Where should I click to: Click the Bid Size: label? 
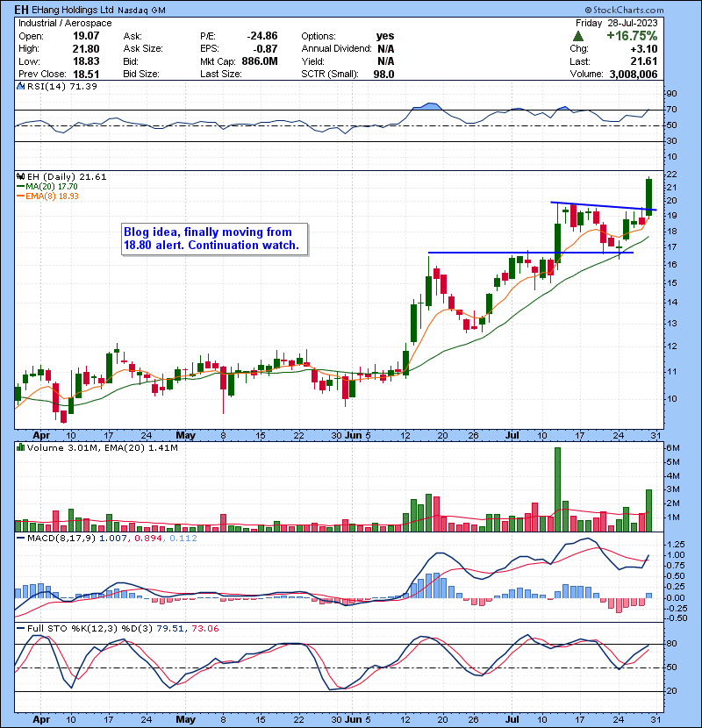141,74
